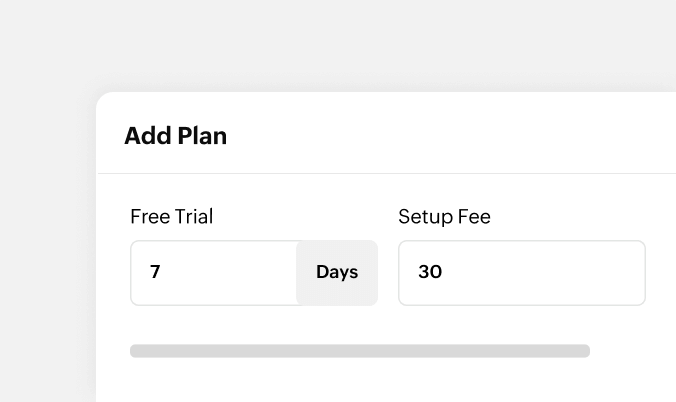Open the Days unit selector
Screen dimensions: 676x402
[337, 272]
